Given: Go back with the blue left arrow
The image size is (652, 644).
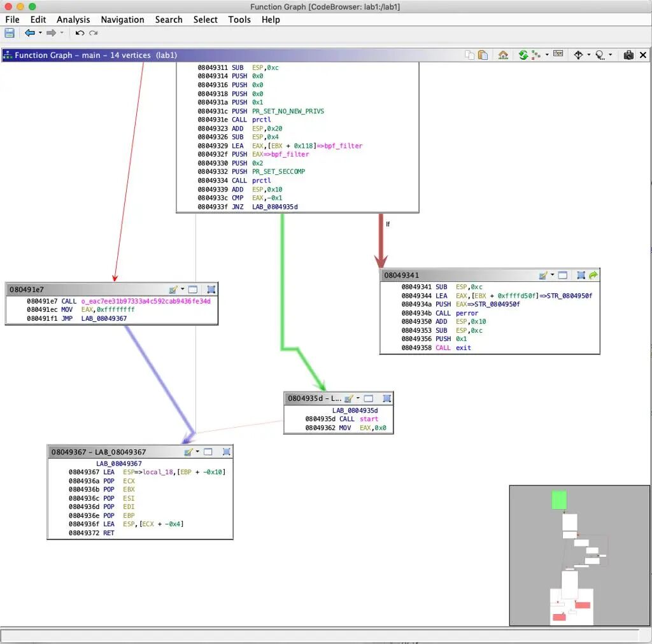Looking at the screenshot, I should click(29, 33).
